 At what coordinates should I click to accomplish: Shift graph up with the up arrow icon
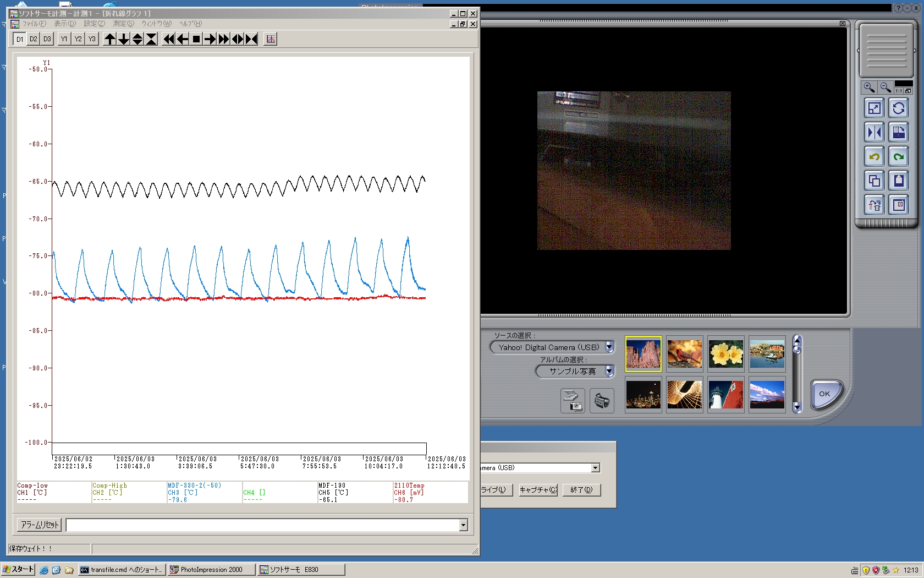pos(110,39)
